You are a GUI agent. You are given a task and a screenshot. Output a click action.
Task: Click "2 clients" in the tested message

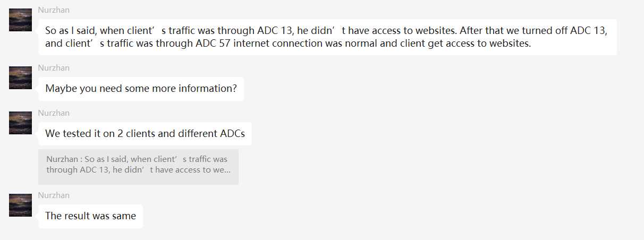(x=136, y=134)
